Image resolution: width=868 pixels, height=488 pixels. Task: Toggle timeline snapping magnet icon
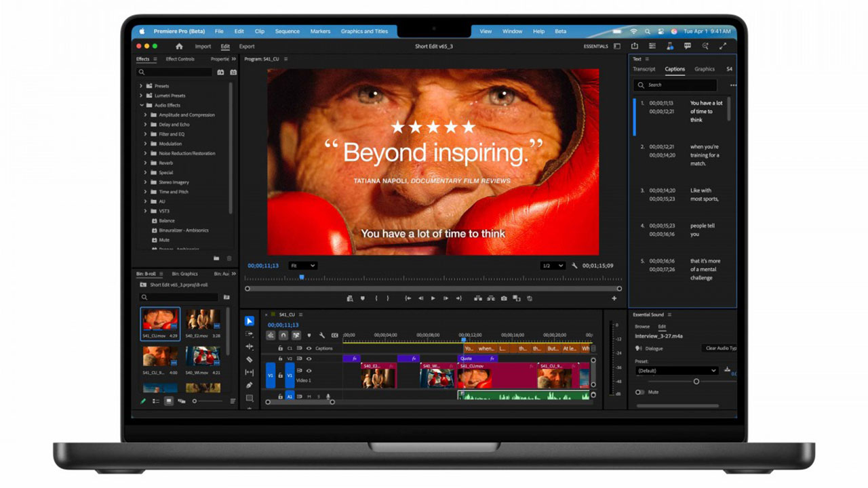(x=283, y=335)
